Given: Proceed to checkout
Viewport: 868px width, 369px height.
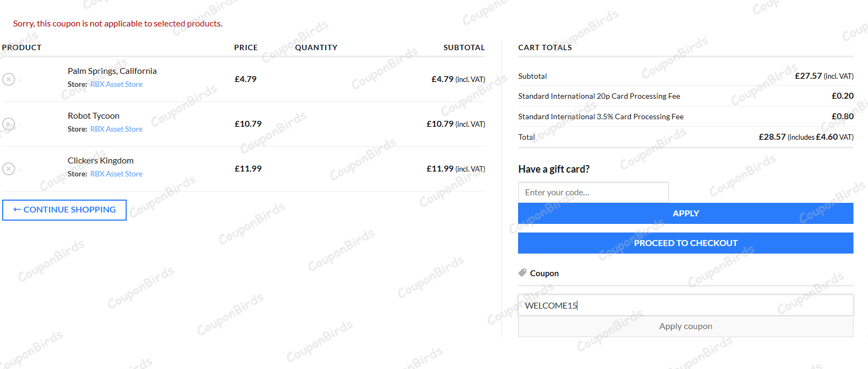Looking at the screenshot, I should tap(685, 243).
